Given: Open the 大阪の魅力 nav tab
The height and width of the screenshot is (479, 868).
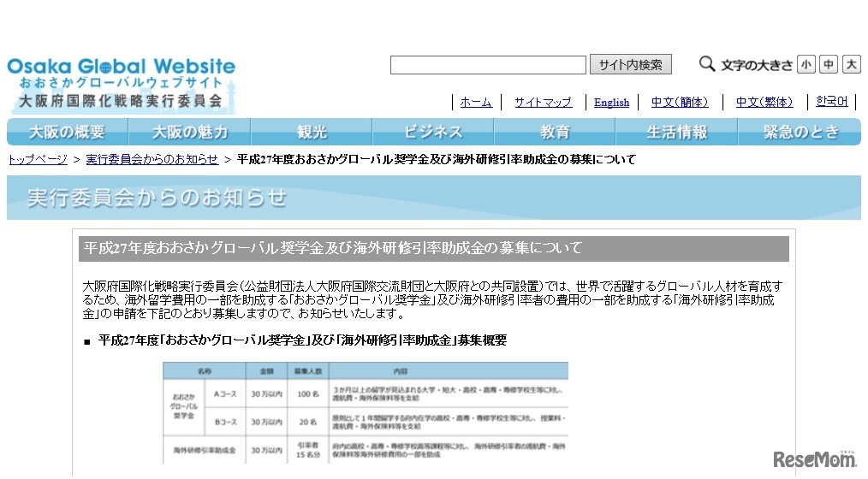Looking at the screenshot, I should coord(189,133).
